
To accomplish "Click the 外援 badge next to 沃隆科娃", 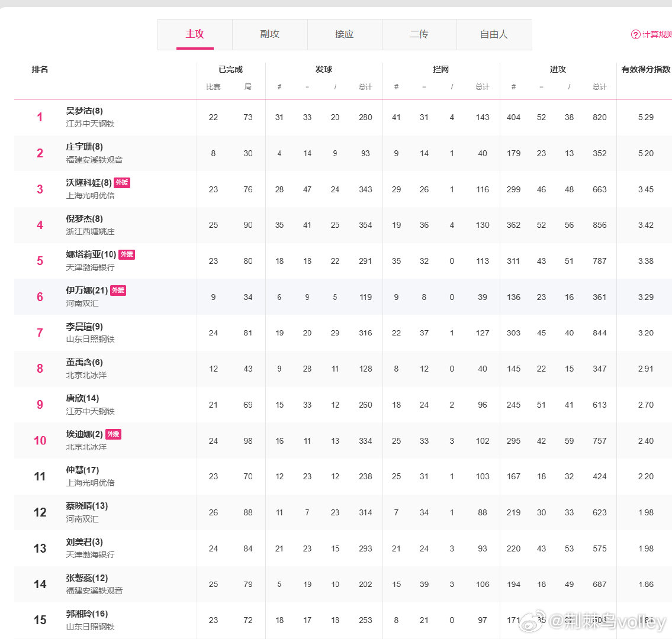I will pos(121,183).
